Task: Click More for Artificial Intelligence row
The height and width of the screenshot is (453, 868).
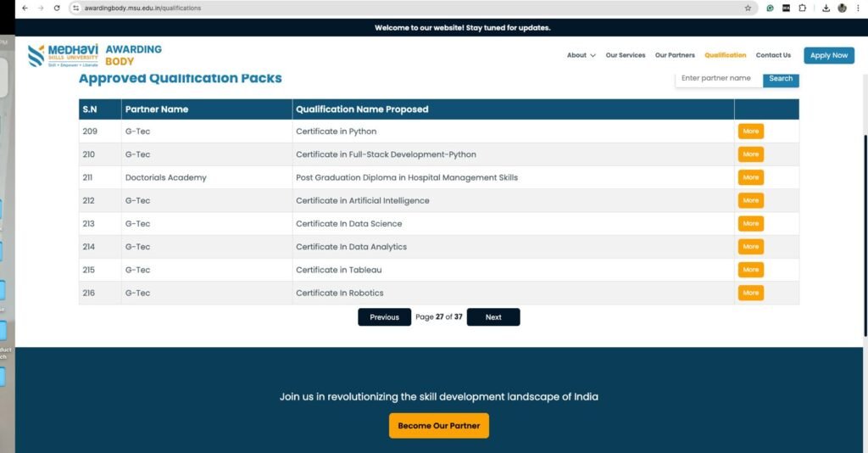Action: click(x=751, y=200)
